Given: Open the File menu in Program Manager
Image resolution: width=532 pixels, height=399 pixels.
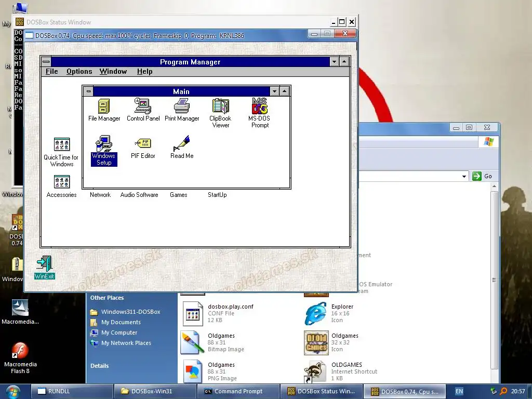Looking at the screenshot, I should click(x=52, y=71).
